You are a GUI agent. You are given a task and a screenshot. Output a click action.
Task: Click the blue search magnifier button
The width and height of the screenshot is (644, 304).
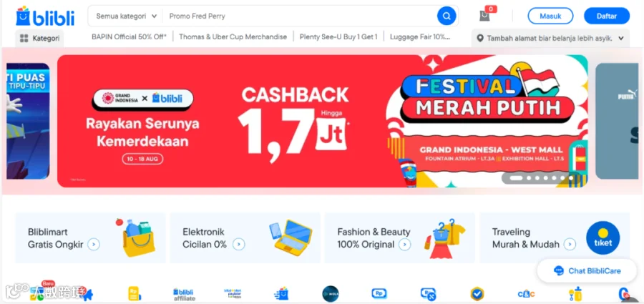pos(447,16)
